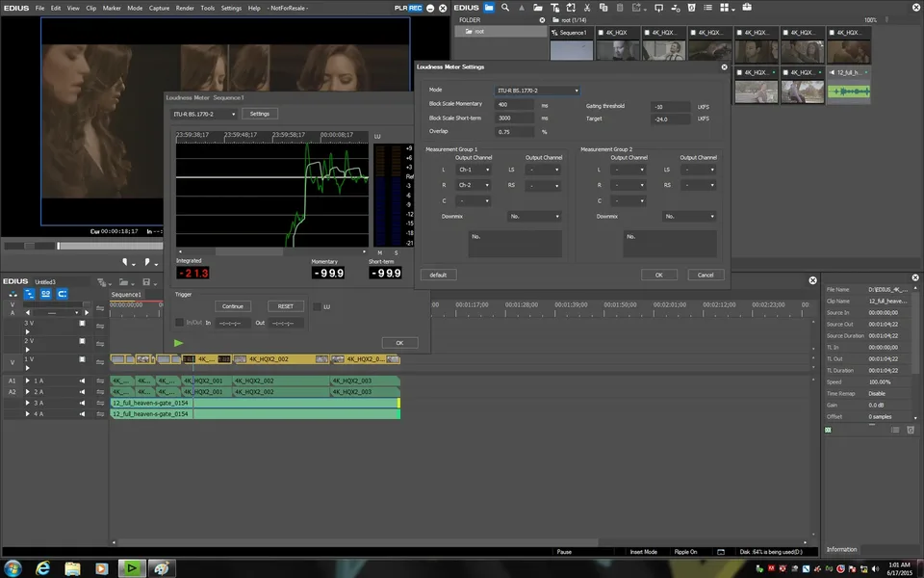The height and width of the screenshot is (578, 924).
Task: Open the ITU-R BS.1770-2 dropdown in Loudness Meter
Action: 203,114
